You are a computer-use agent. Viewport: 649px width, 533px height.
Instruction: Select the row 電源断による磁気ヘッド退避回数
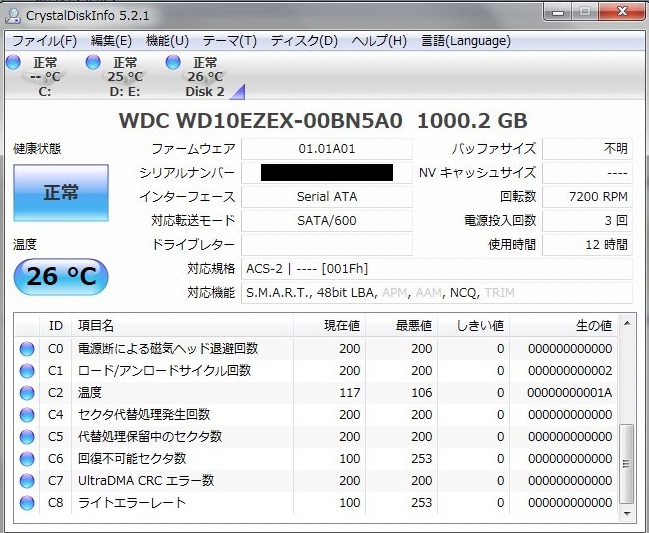click(x=317, y=349)
